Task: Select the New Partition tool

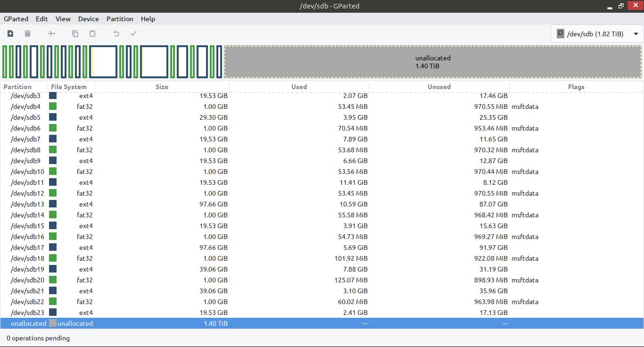Action: [10, 33]
